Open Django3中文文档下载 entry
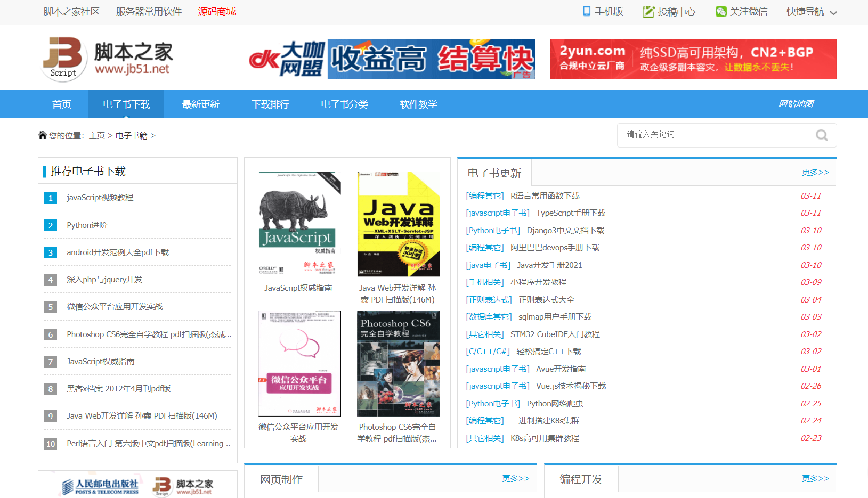The width and height of the screenshot is (868, 498). [566, 231]
